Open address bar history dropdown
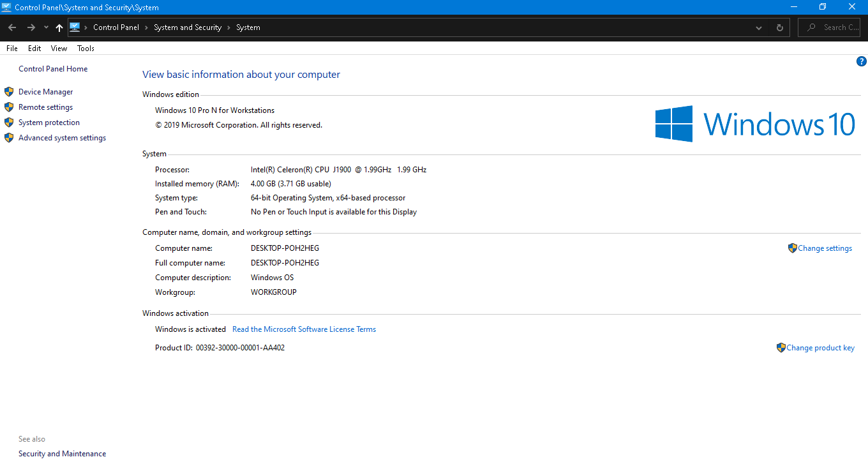 (x=759, y=27)
